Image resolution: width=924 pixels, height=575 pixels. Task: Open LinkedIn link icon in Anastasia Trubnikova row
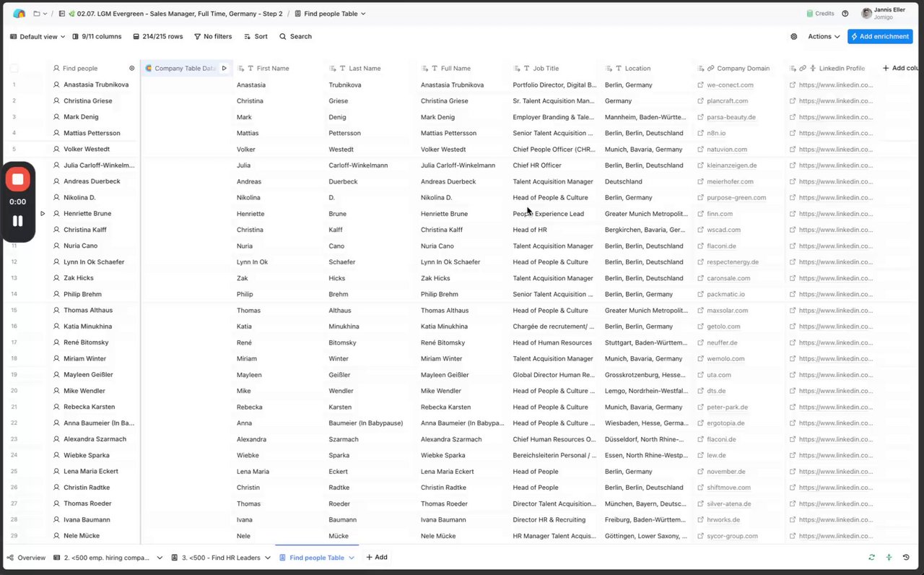(x=793, y=85)
